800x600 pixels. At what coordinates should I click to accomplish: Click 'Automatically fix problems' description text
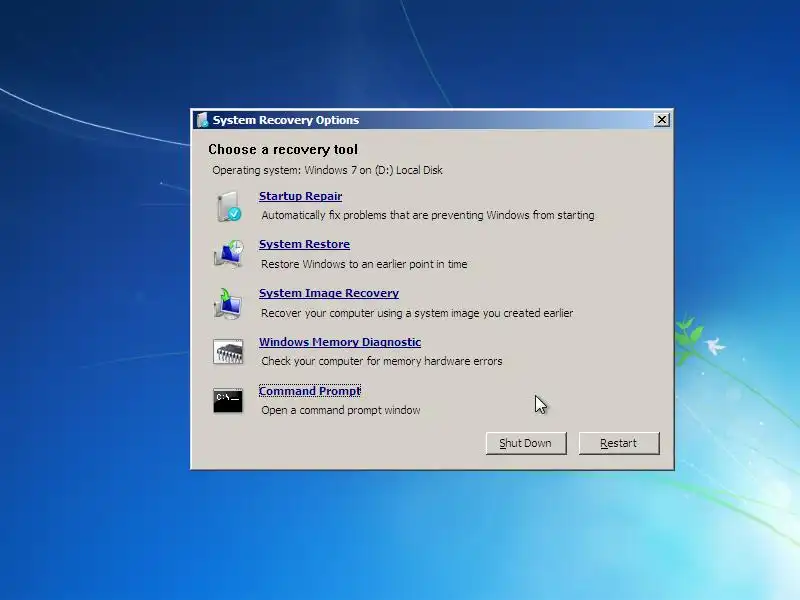tap(428, 215)
